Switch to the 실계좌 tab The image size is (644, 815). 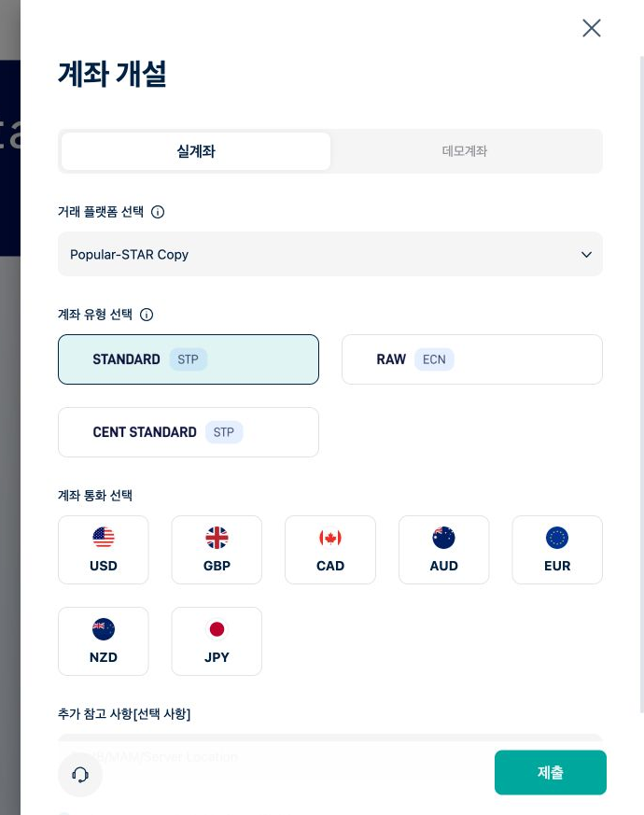[x=196, y=151]
